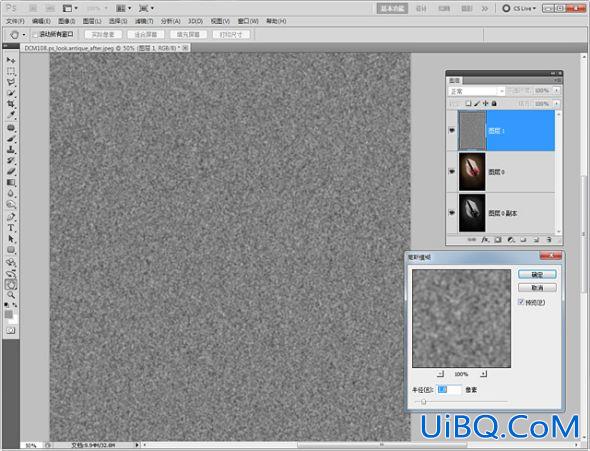Open the layer opacity 100% dropdown arrow
The height and width of the screenshot is (451, 590).
click(x=556, y=91)
